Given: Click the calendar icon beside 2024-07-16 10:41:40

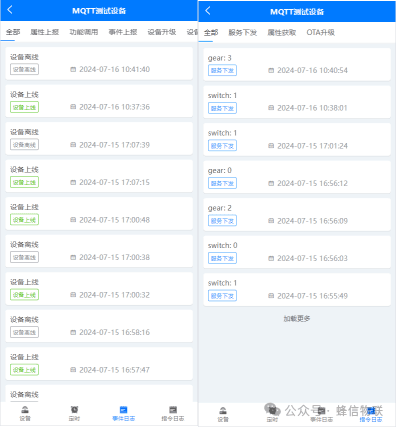Looking at the screenshot, I should (x=73, y=69).
